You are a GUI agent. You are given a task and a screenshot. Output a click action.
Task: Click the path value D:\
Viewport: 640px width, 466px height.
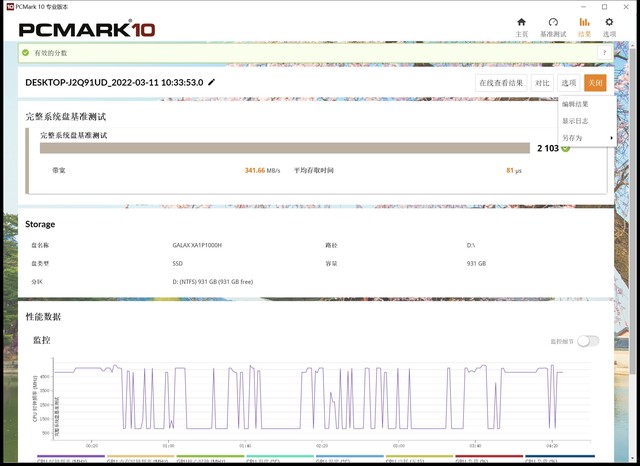tap(471, 245)
